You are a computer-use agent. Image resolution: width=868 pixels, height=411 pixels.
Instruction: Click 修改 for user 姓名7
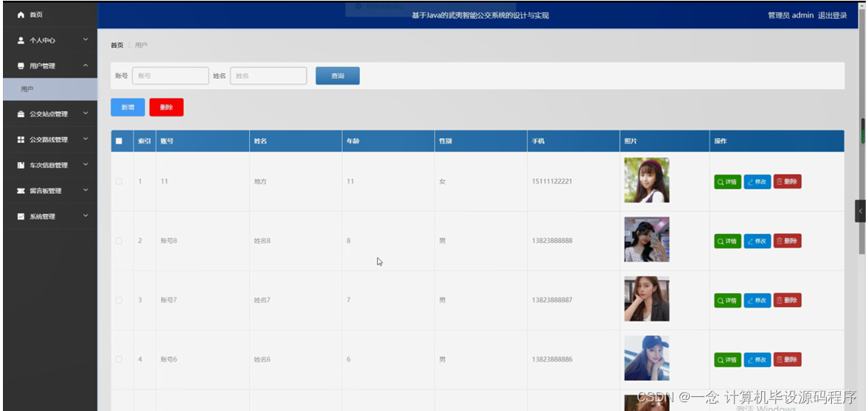(x=757, y=301)
